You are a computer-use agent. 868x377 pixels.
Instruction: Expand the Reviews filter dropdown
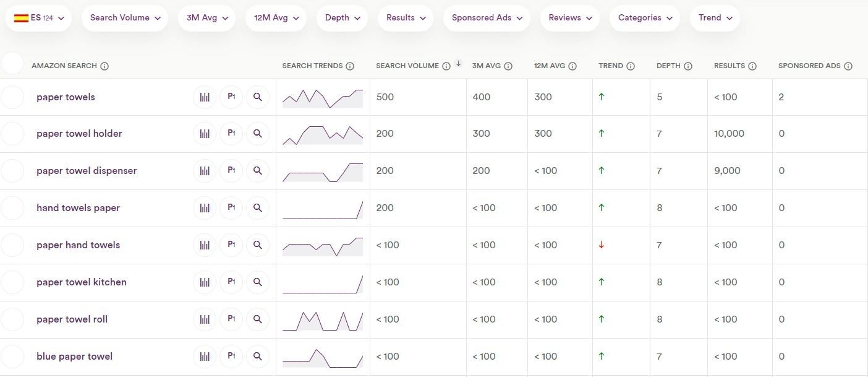tap(569, 18)
